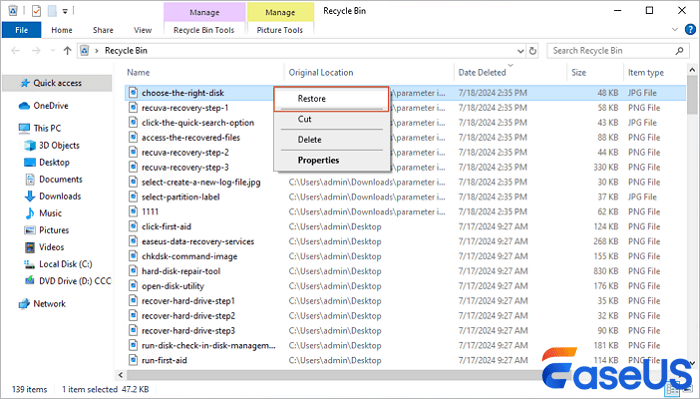
Task: Choose Properties from the context menu
Action: click(x=331, y=160)
